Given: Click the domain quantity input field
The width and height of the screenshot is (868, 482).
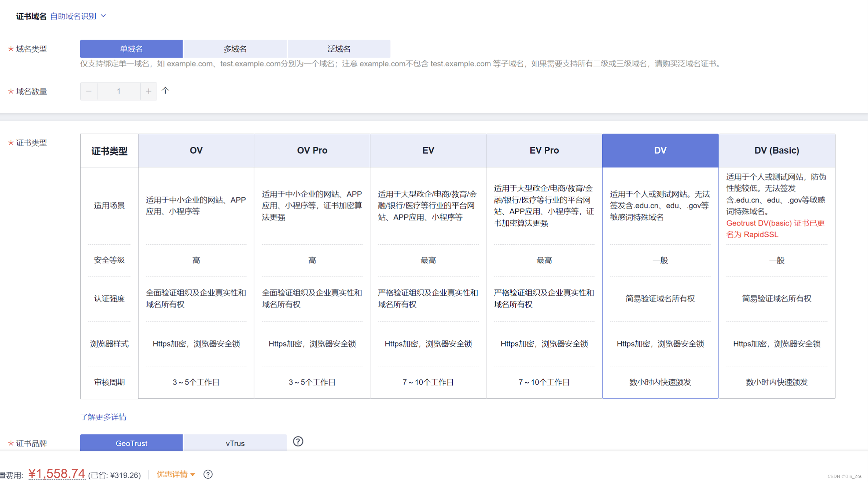Looking at the screenshot, I should tap(118, 91).
